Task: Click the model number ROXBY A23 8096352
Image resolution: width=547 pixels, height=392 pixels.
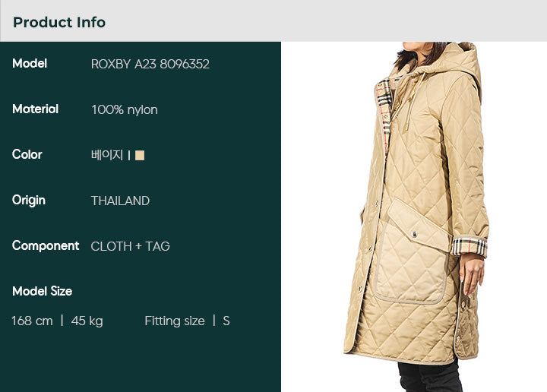Action: click(x=150, y=64)
